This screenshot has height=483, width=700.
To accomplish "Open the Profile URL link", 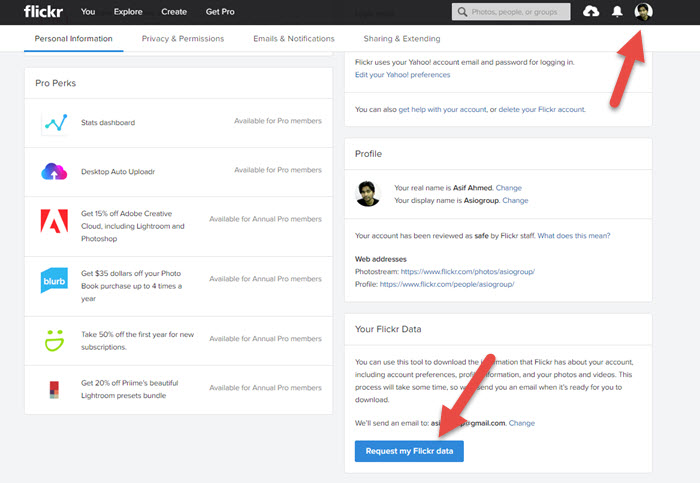I will pos(447,284).
